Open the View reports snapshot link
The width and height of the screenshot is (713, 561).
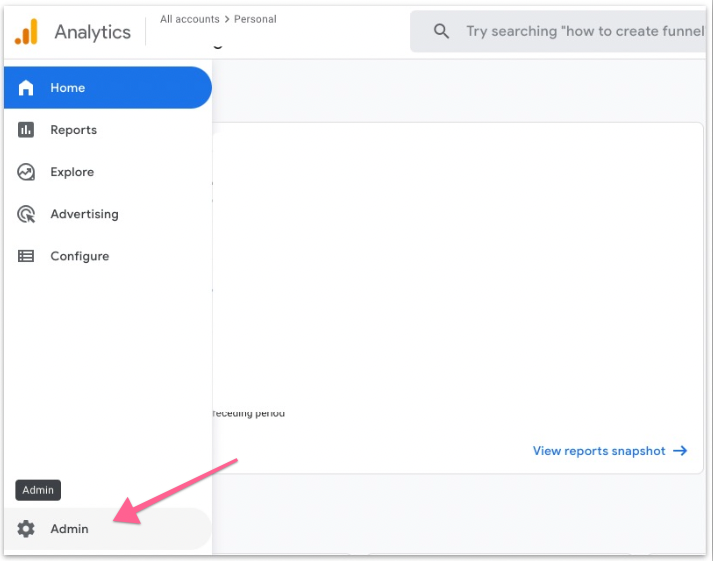[x=598, y=451]
